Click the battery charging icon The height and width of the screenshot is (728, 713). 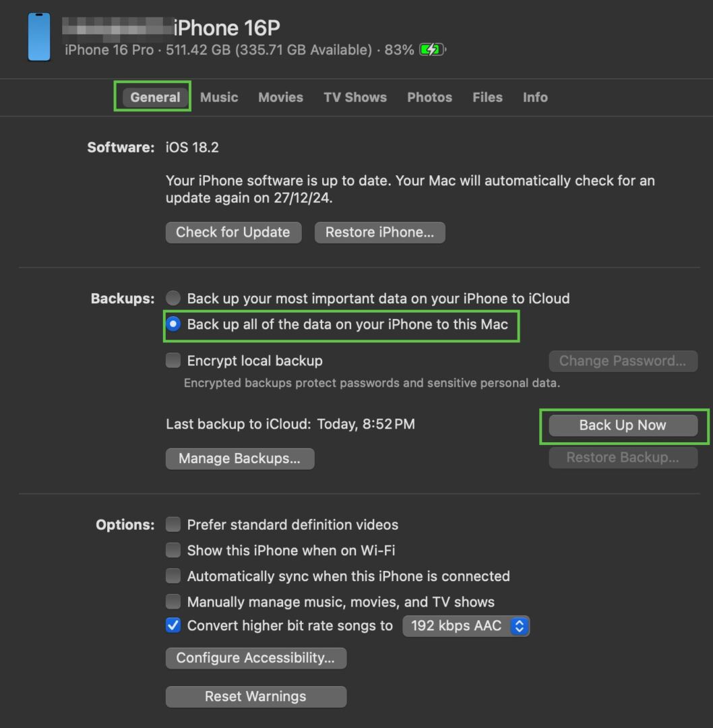pos(431,50)
